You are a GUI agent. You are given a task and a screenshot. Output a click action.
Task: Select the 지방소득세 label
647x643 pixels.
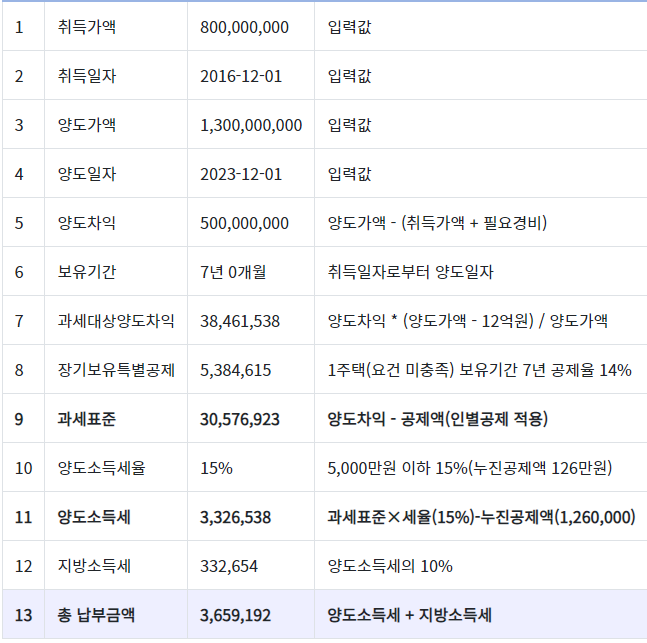point(94,566)
